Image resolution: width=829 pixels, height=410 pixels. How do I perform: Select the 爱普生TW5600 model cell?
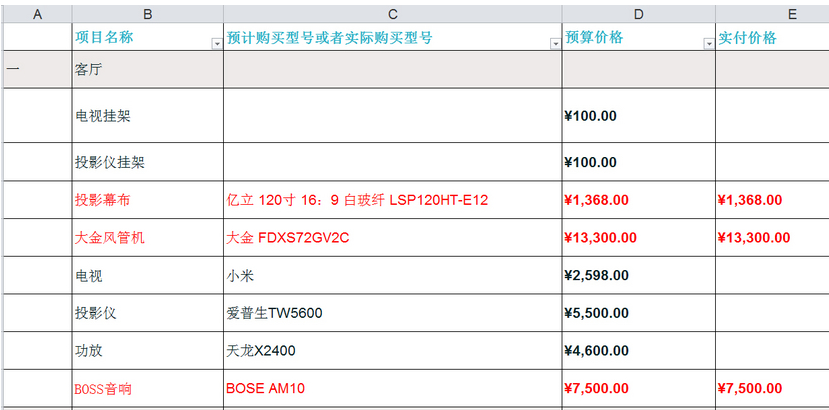pos(393,313)
